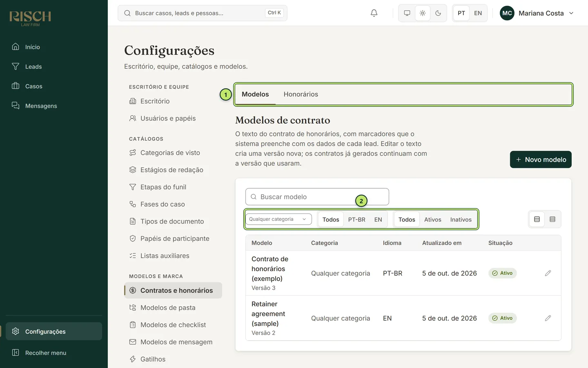Edit Contrato de honorários (exemplo) pencil icon
Viewport: 588px width, 368px height.
click(548, 273)
